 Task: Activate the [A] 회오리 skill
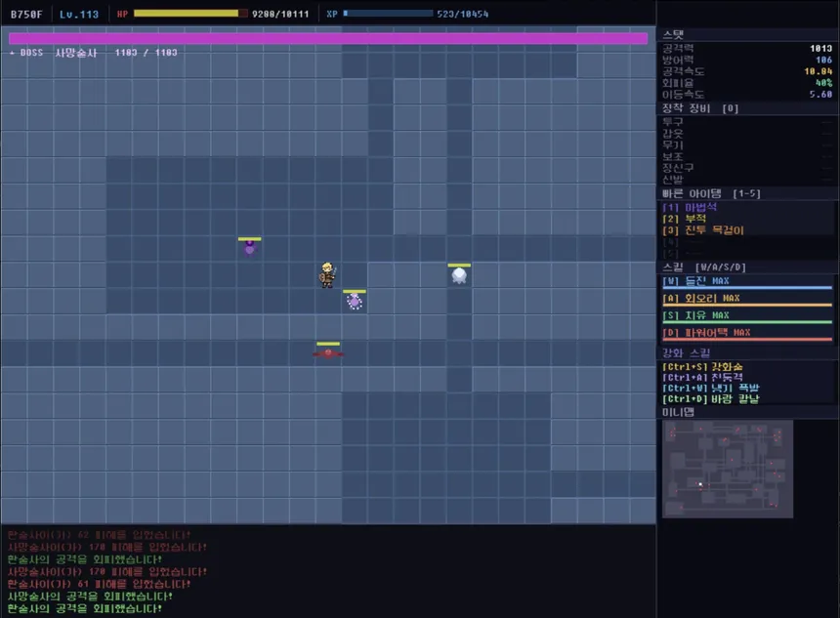[747, 299]
